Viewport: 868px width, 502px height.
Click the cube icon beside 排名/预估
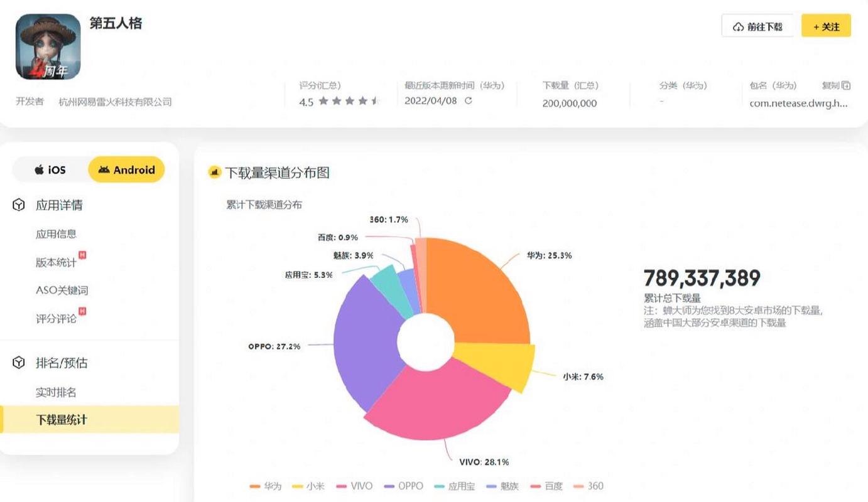pyautogui.click(x=19, y=363)
